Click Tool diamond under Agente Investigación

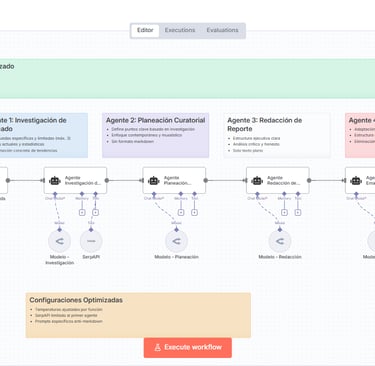[x=95, y=194]
